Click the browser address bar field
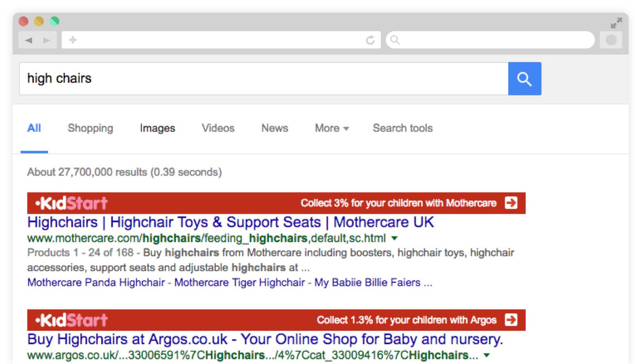This screenshot has height=364, width=635. (221, 40)
